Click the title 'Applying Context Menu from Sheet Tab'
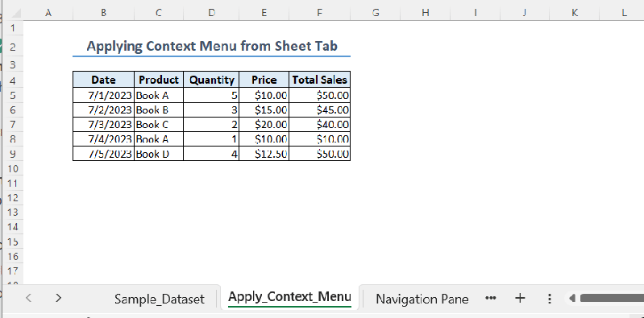 (212, 46)
